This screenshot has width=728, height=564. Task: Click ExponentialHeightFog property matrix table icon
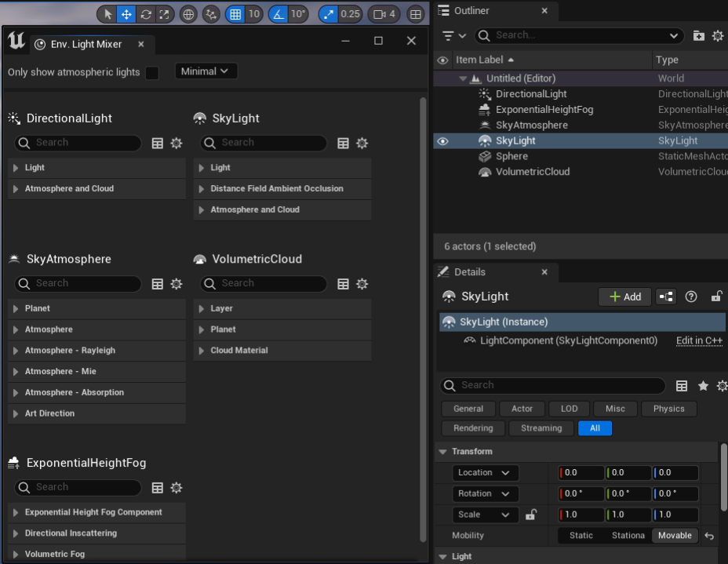pyautogui.click(x=158, y=487)
